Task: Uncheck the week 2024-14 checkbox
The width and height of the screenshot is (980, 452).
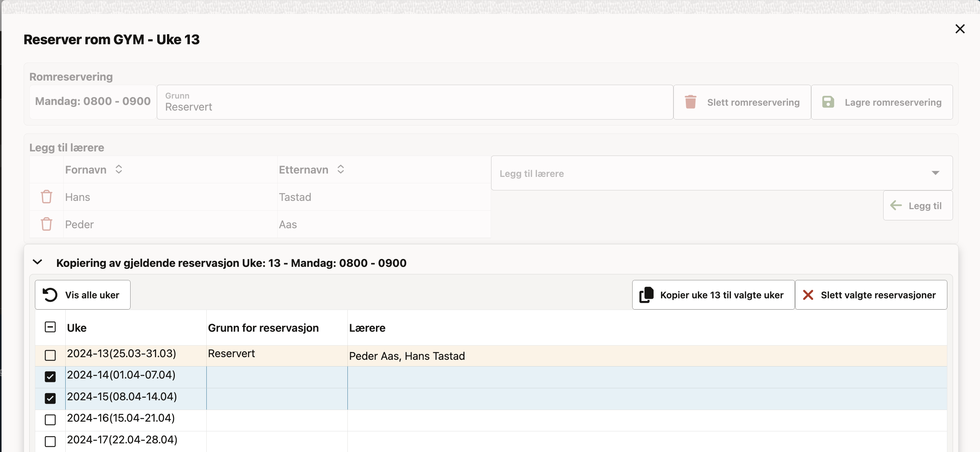Action: pos(50,377)
